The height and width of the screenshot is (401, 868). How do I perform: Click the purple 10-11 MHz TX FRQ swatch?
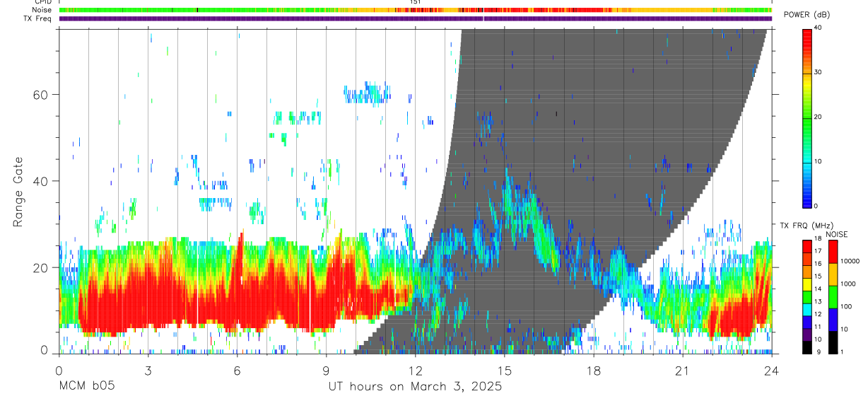tap(807, 335)
